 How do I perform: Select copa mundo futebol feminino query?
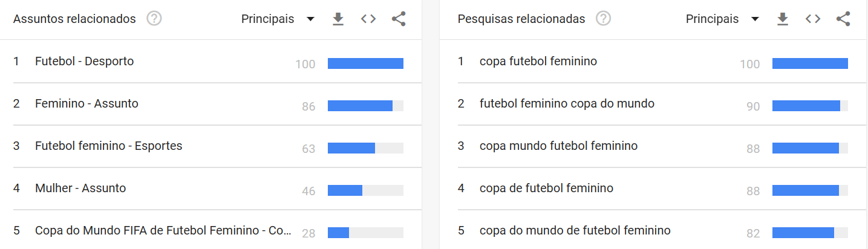pos(558,146)
